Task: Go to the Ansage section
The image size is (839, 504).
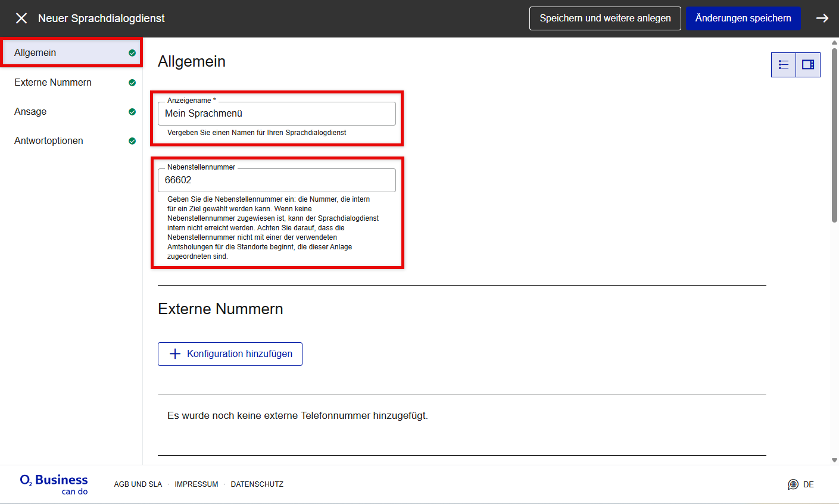Action: [30, 112]
